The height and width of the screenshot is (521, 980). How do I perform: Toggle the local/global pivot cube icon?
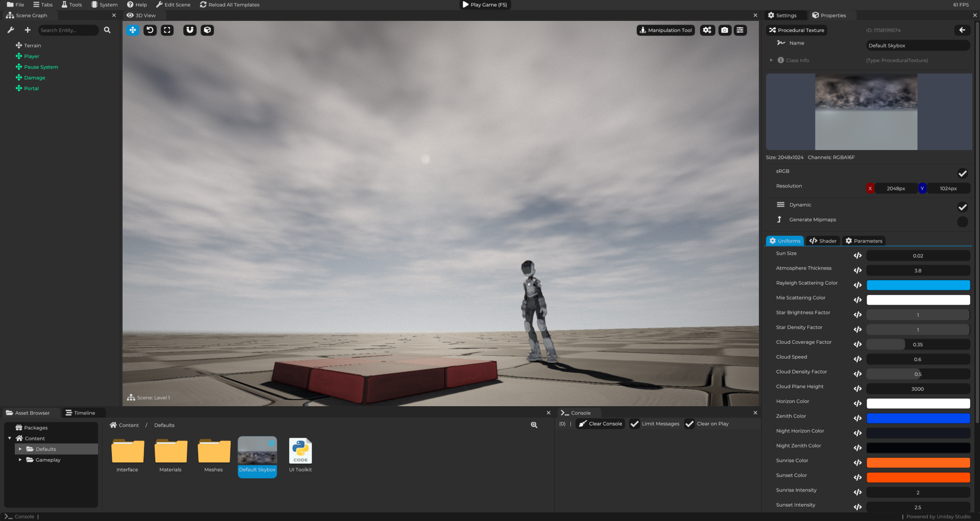(x=207, y=30)
